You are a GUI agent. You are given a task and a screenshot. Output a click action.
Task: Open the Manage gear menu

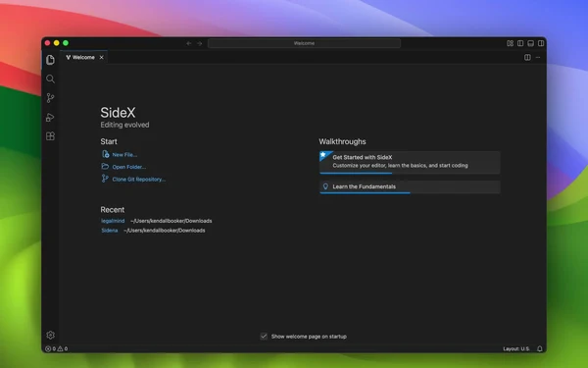pos(50,335)
